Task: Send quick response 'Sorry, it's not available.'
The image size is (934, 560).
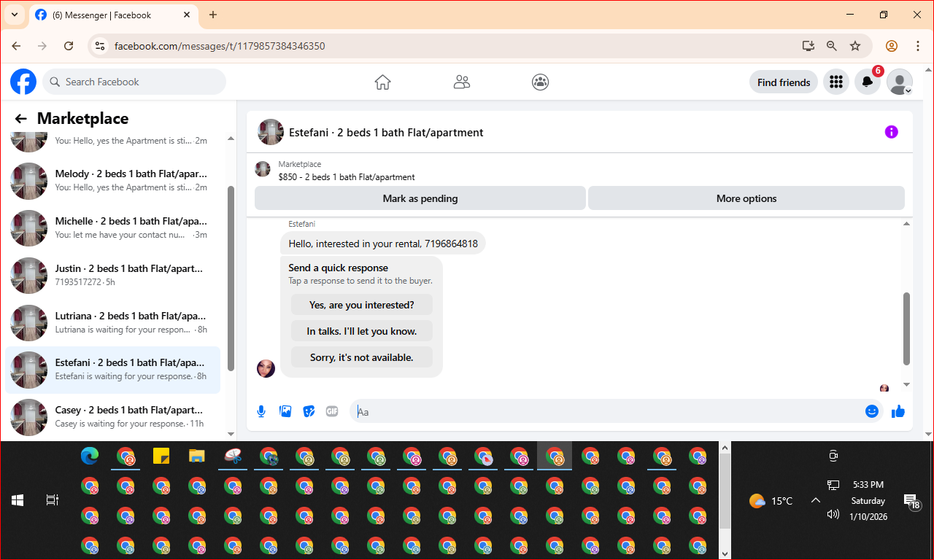Action: [x=362, y=357]
